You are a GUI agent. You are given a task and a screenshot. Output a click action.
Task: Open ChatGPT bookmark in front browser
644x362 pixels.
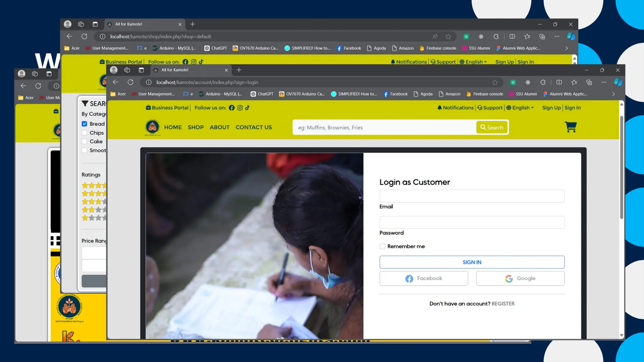click(262, 94)
